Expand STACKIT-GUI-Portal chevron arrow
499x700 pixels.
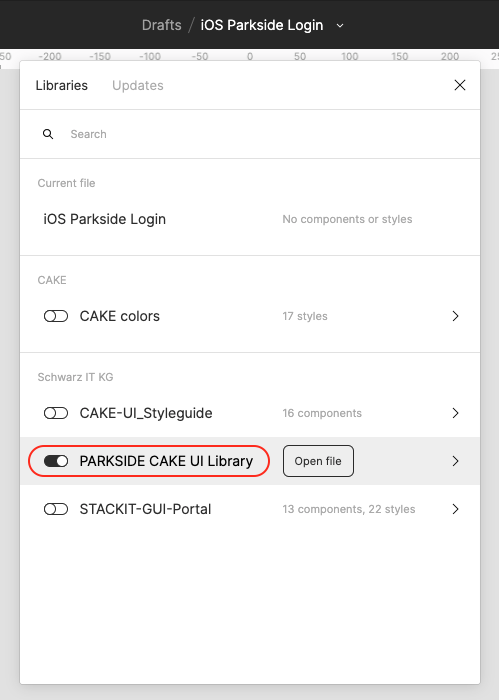pyautogui.click(x=455, y=509)
